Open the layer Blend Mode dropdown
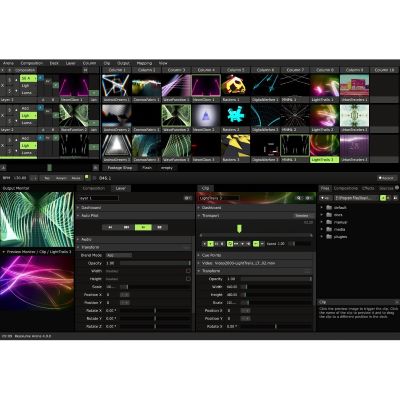Image resolution: width=400 pixels, height=400 pixels. click(119, 255)
